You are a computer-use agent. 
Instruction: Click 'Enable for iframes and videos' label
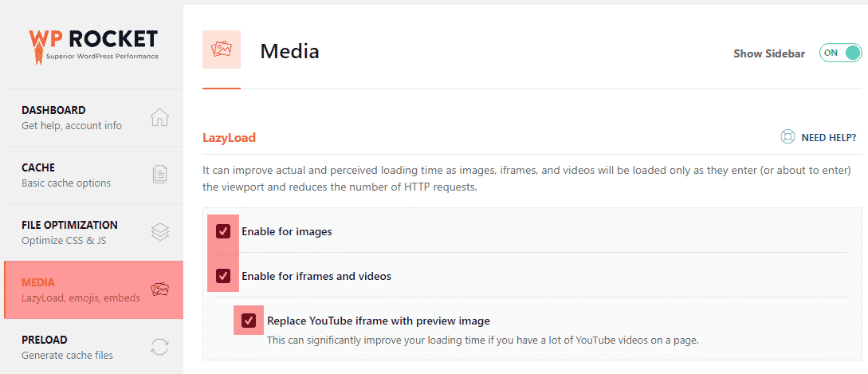(316, 276)
